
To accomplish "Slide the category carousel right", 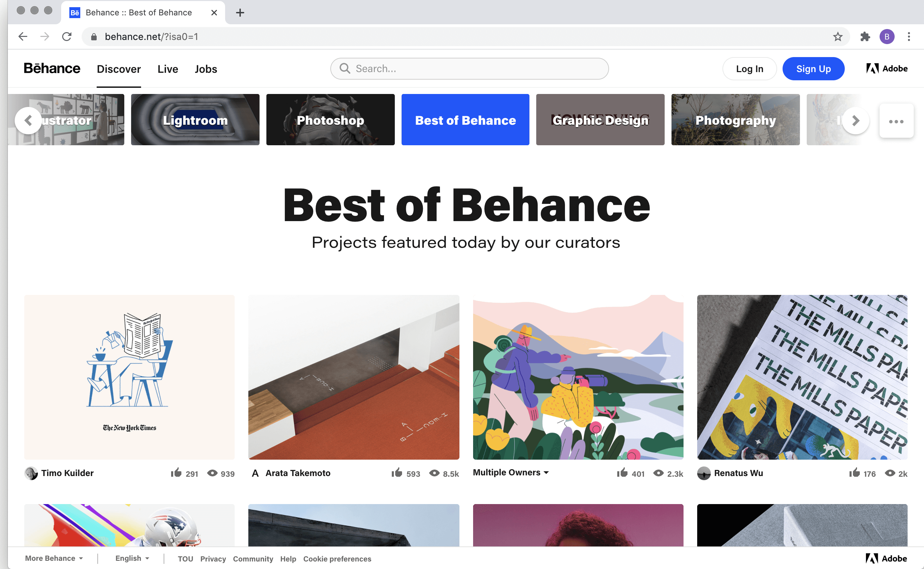I will (856, 121).
